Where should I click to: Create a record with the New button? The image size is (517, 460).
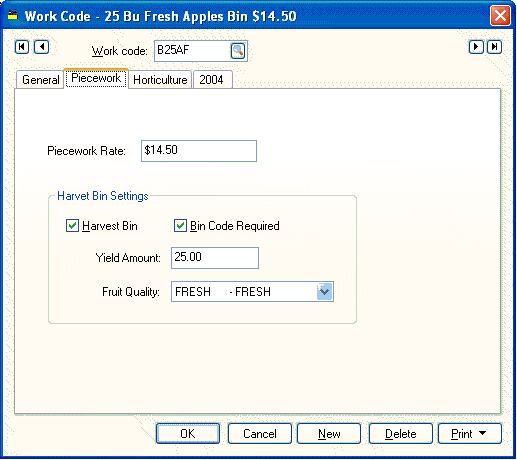tap(329, 433)
